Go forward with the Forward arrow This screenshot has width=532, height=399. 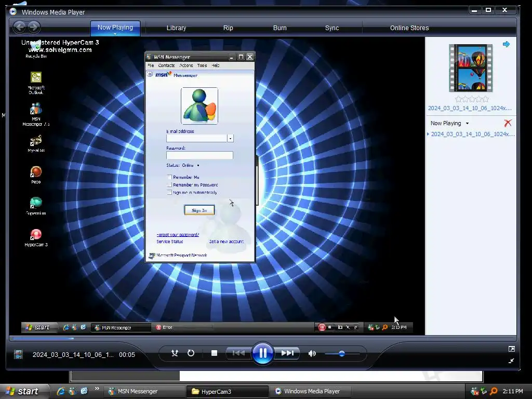(34, 27)
